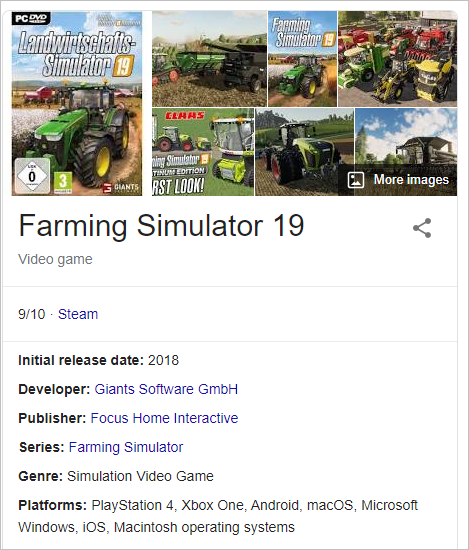Follow the Focus Home Interactive publisher link
Image resolution: width=469 pixels, height=550 pixels.
point(164,418)
